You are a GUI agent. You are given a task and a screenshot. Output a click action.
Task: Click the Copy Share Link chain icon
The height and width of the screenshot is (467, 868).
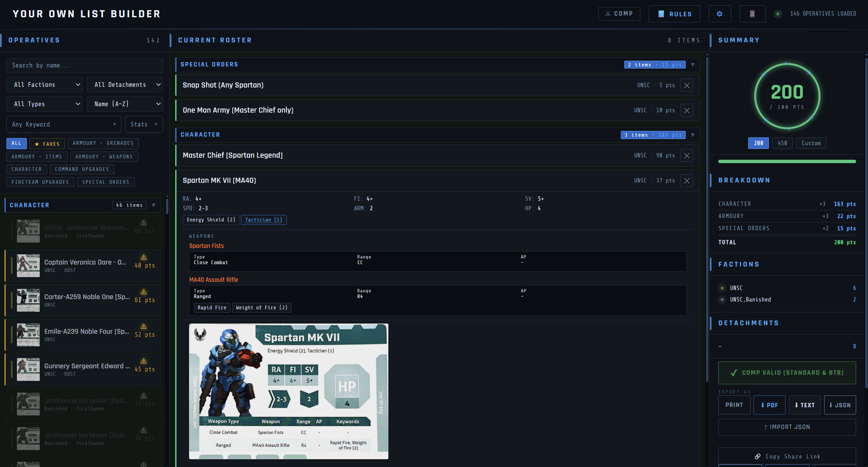pos(757,456)
